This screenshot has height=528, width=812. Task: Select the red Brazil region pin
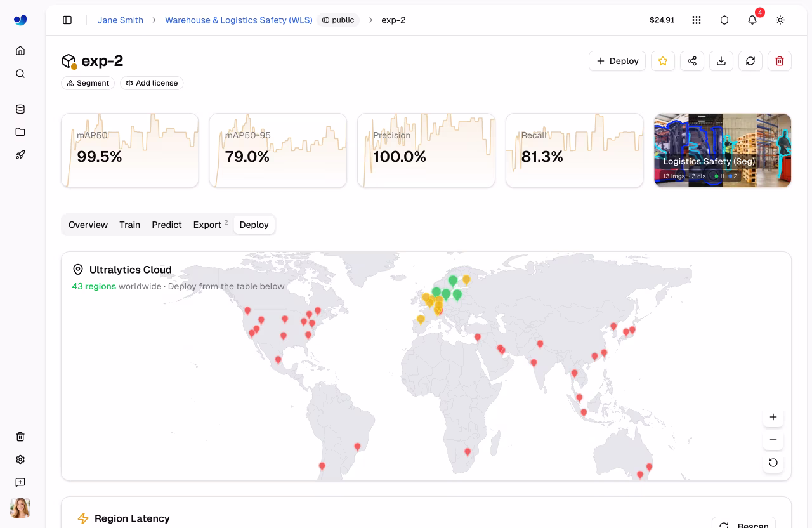point(357,447)
